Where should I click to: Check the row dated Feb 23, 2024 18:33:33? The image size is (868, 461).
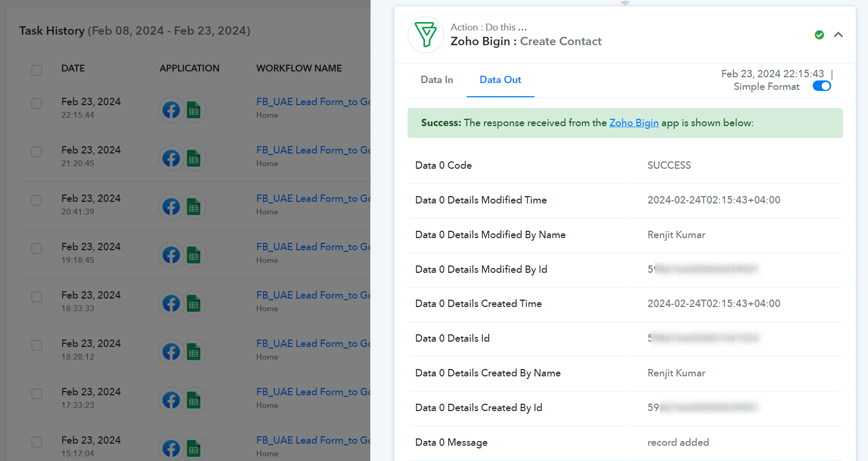(37, 297)
